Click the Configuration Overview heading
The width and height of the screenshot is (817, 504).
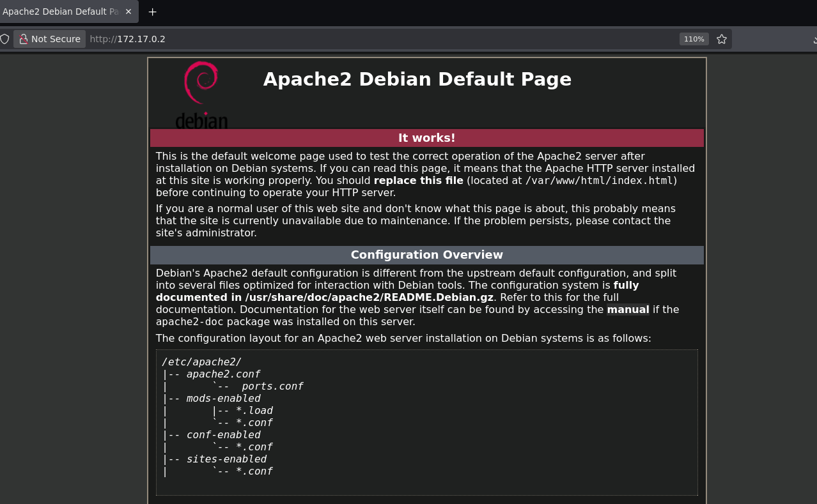point(426,254)
